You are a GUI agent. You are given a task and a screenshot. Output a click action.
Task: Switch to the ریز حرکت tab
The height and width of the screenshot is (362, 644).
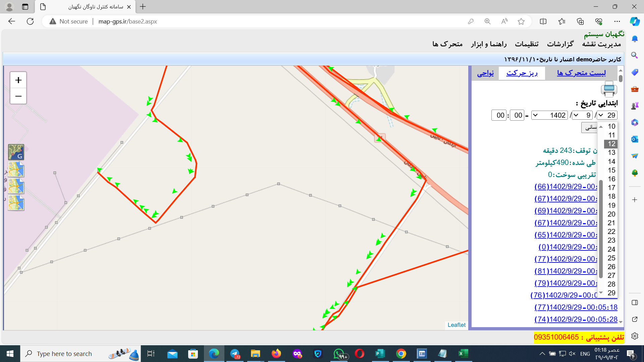[522, 73]
